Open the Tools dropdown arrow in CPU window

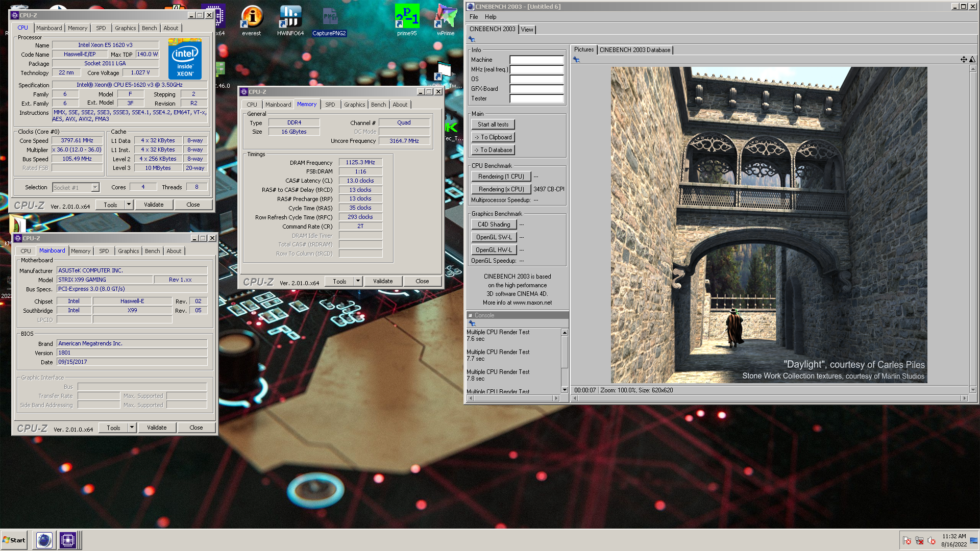129,205
